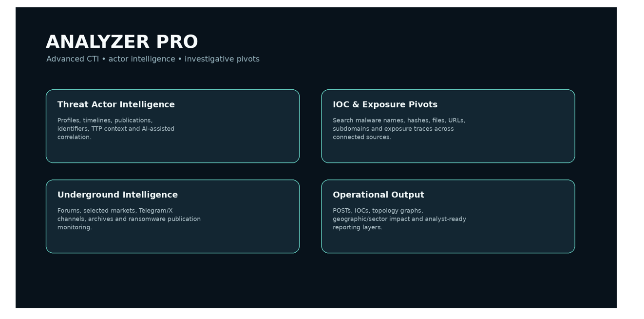The image size is (644, 319).
Task: Click the 'TTP context and AI-assisted' text
Action: click(x=133, y=129)
